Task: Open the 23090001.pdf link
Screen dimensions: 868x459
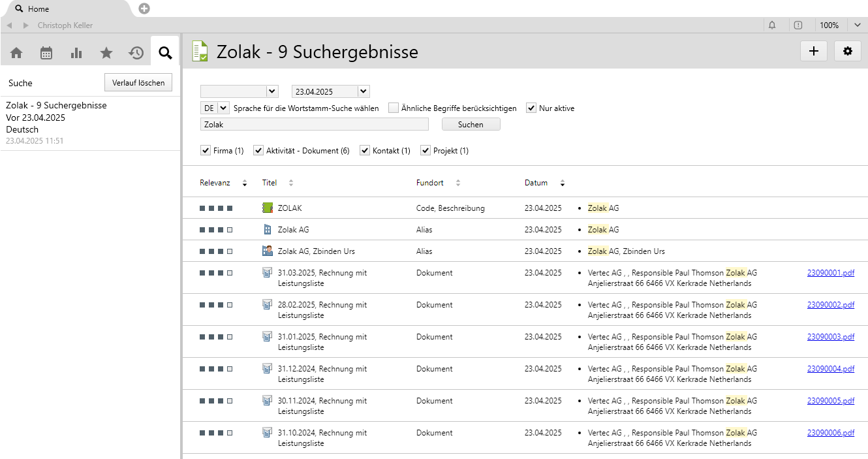Action: coord(830,273)
